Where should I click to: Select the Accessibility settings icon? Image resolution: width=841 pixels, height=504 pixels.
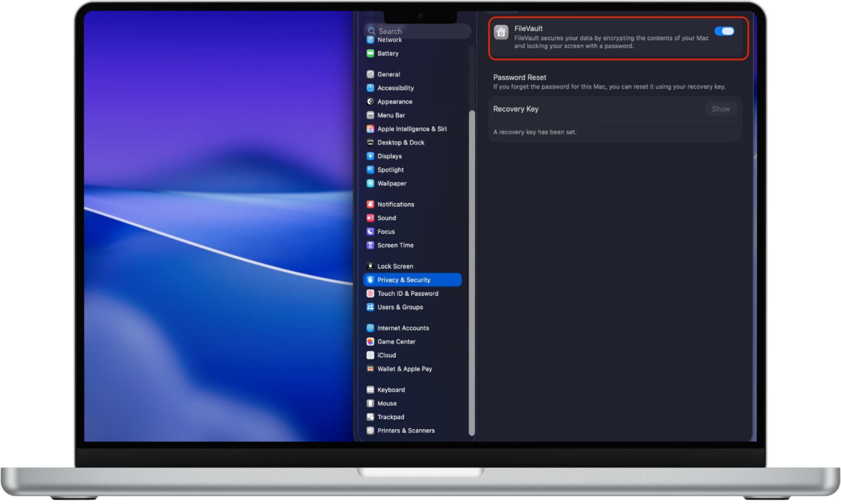point(370,88)
